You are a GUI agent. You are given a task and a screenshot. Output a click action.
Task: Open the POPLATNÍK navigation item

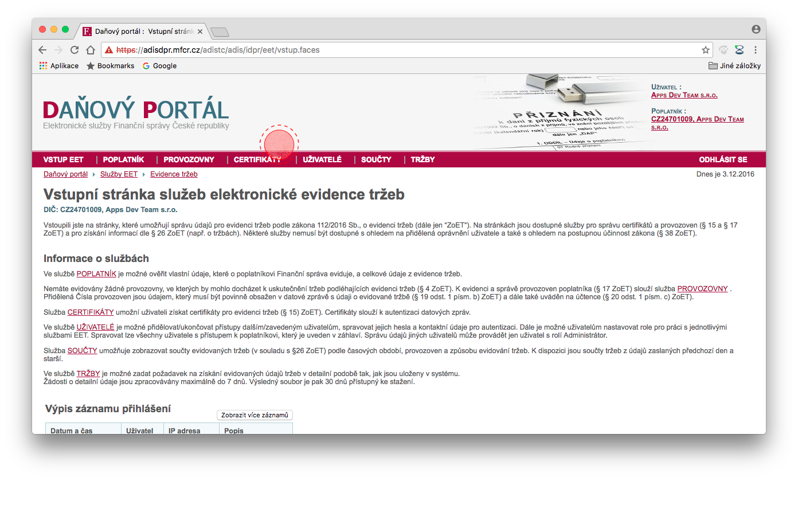(123, 159)
